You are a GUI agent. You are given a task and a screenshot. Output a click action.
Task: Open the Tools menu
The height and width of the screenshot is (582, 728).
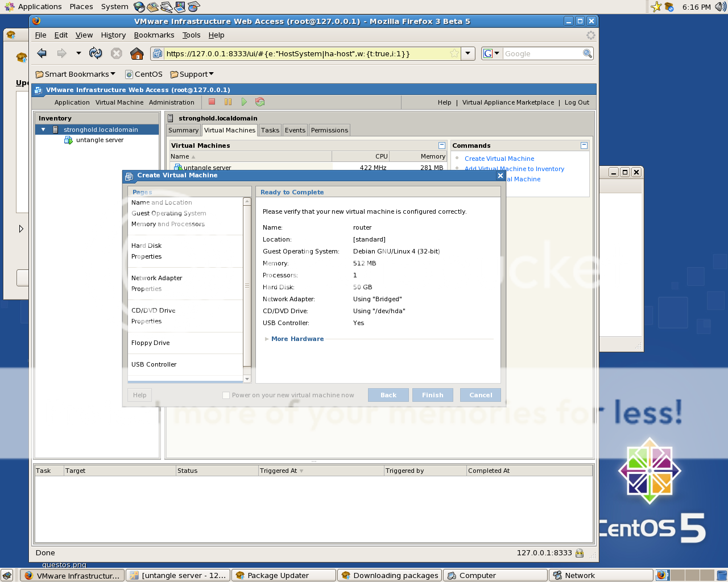192,35
